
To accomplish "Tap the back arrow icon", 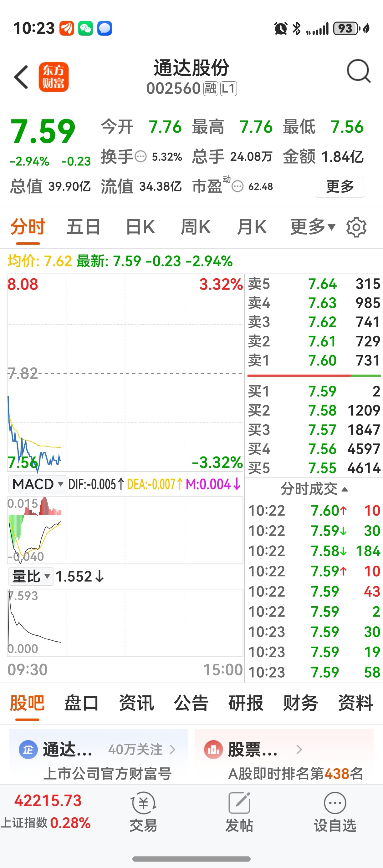I will (21, 77).
